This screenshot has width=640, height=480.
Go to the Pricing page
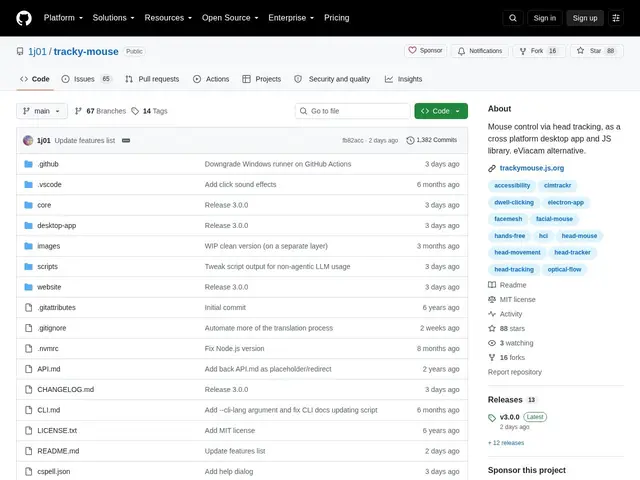point(337,18)
